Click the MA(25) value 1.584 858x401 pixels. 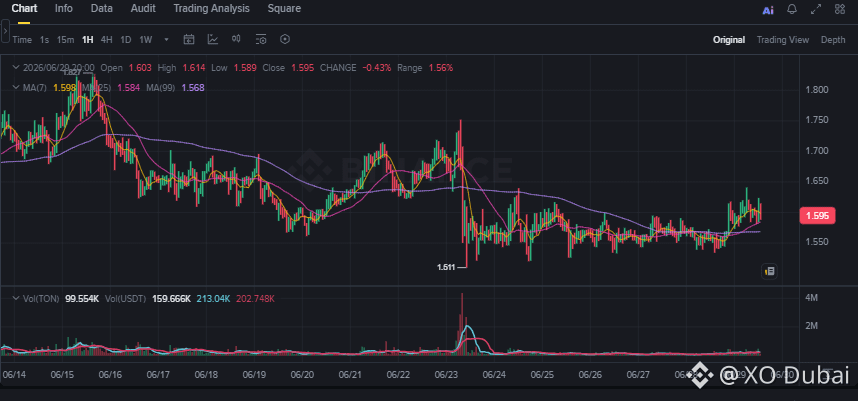click(129, 88)
